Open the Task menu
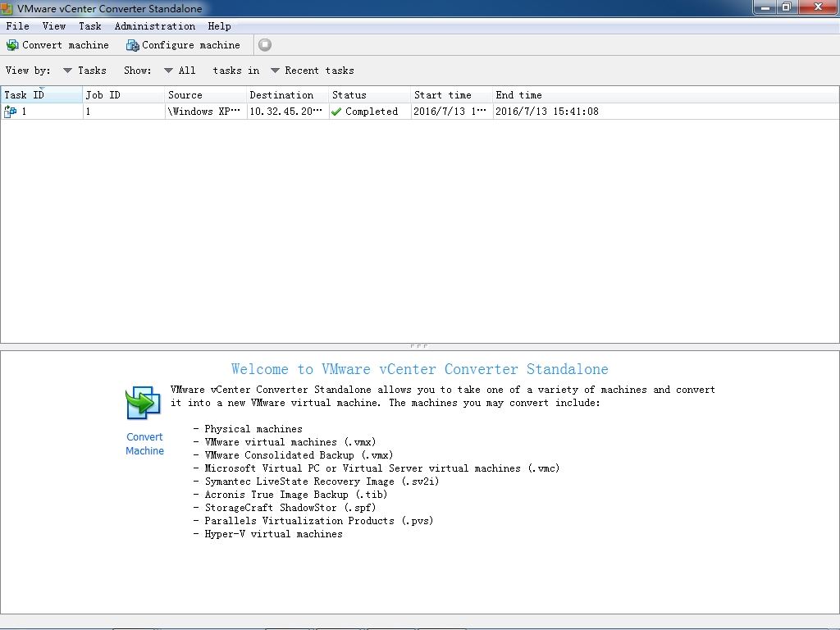This screenshot has height=630, width=840. tap(90, 25)
